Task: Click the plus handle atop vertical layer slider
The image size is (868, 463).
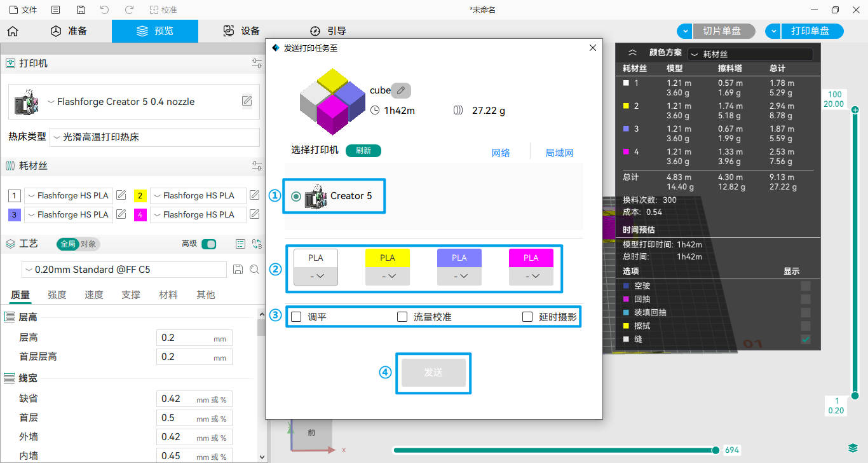Action: click(x=855, y=111)
